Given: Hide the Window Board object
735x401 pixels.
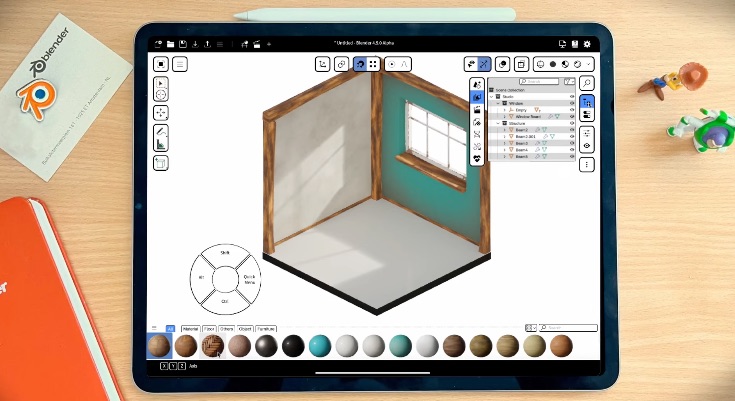Looking at the screenshot, I should coord(572,116).
